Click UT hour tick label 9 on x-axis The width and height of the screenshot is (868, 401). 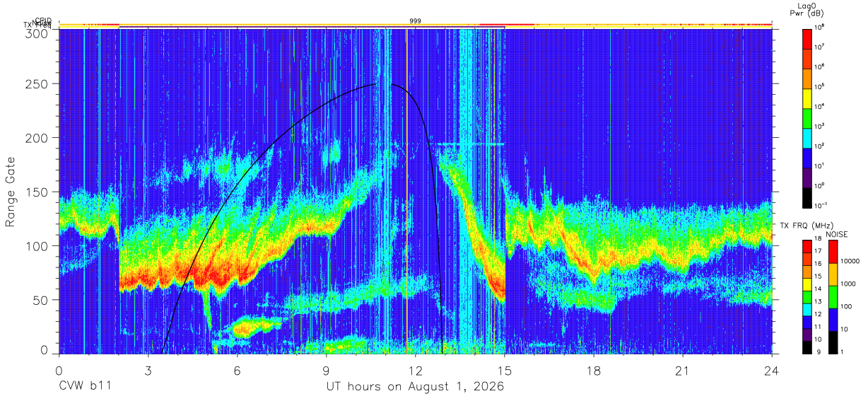click(326, 371)
